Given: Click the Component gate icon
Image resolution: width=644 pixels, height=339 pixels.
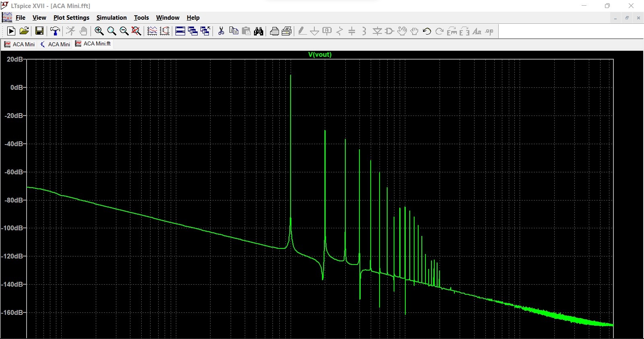Looking at the screenshot, I should (x=389, y=31).
